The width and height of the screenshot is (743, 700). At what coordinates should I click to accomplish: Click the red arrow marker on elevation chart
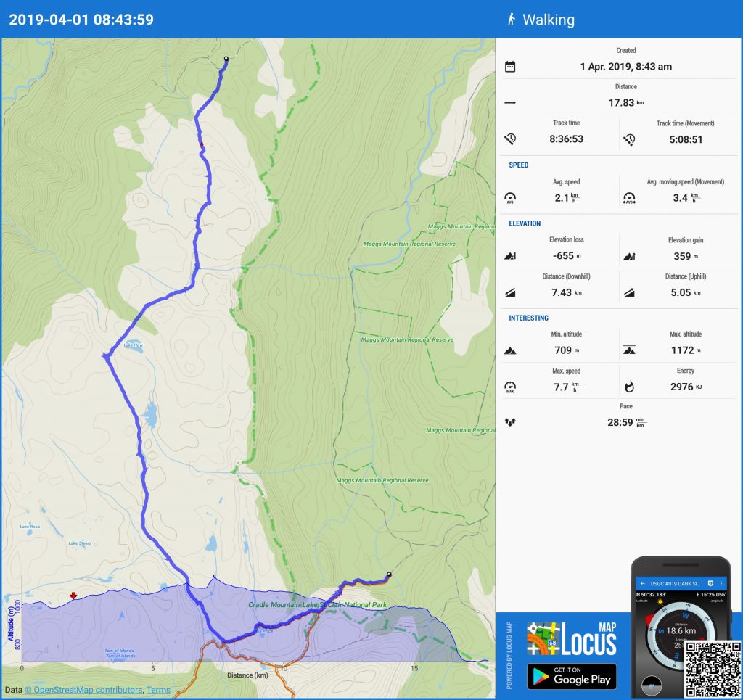coord(73,596)
